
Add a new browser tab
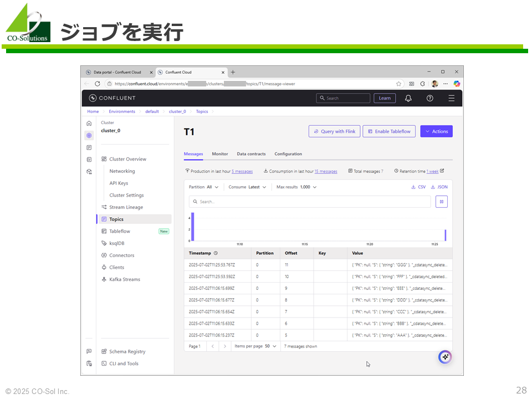click(x=233, y=72)
